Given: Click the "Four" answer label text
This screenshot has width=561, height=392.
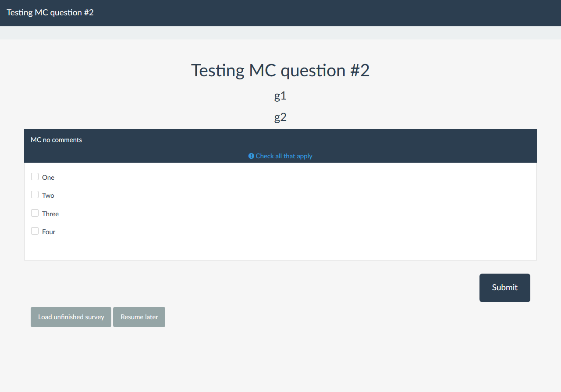Looking at the screenshot, I should point(49,232).
